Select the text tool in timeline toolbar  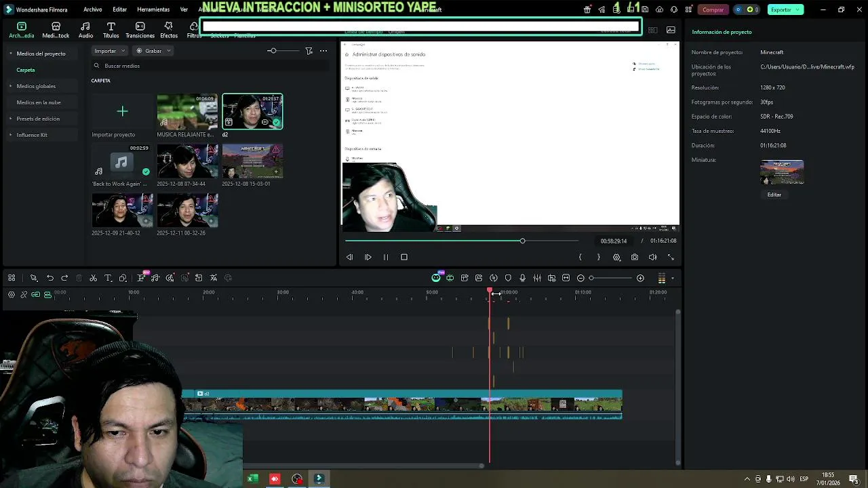108,278
